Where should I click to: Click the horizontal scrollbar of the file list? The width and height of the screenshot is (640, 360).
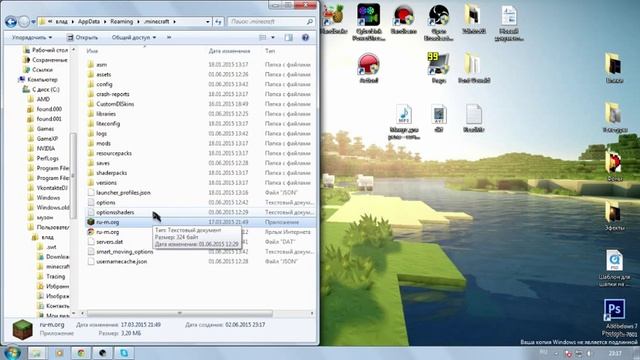(180, 313)
